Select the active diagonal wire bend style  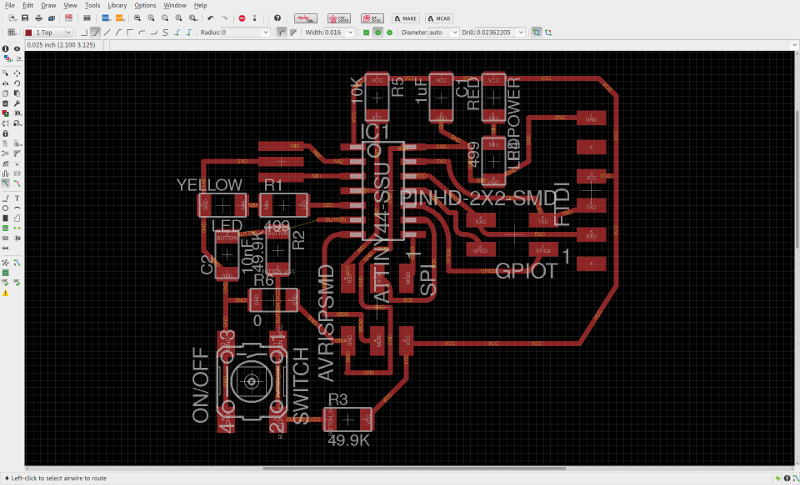95,32
